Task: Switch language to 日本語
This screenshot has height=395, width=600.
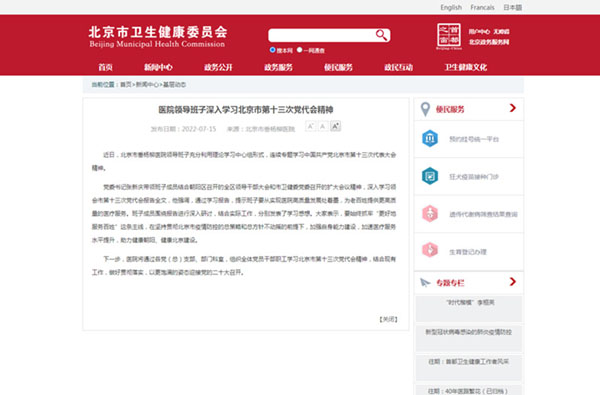Action: click(512, 7)
